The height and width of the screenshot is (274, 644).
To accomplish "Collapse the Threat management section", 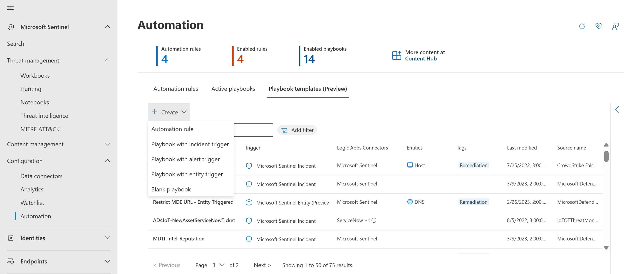I will coord(107,60).
